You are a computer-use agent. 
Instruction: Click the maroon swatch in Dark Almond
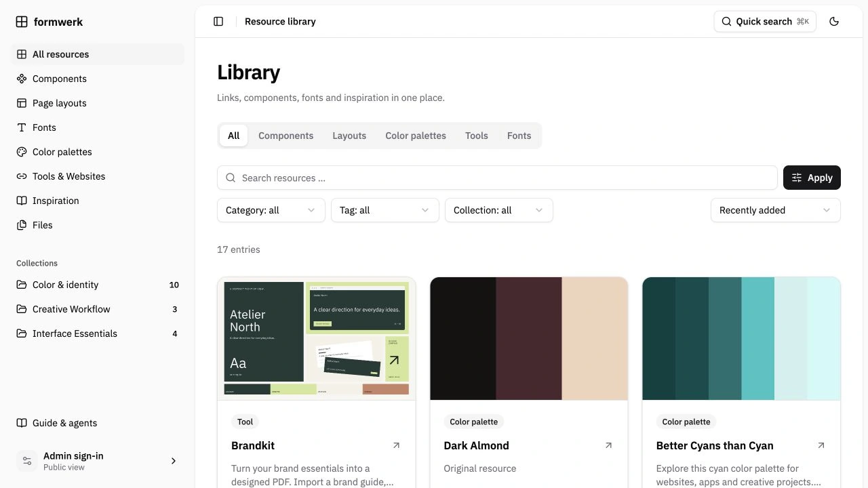coord(529,338)
